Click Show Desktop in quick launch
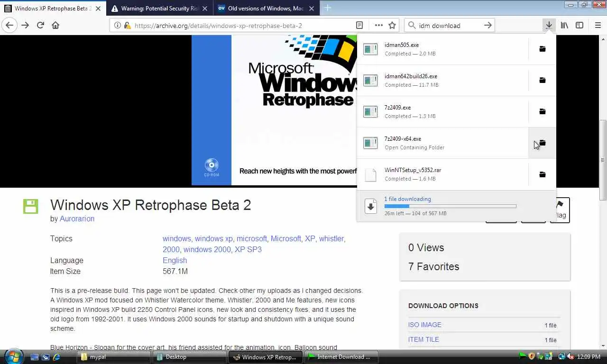The width and height of the screenshot is (607, 364). point(35,356)
